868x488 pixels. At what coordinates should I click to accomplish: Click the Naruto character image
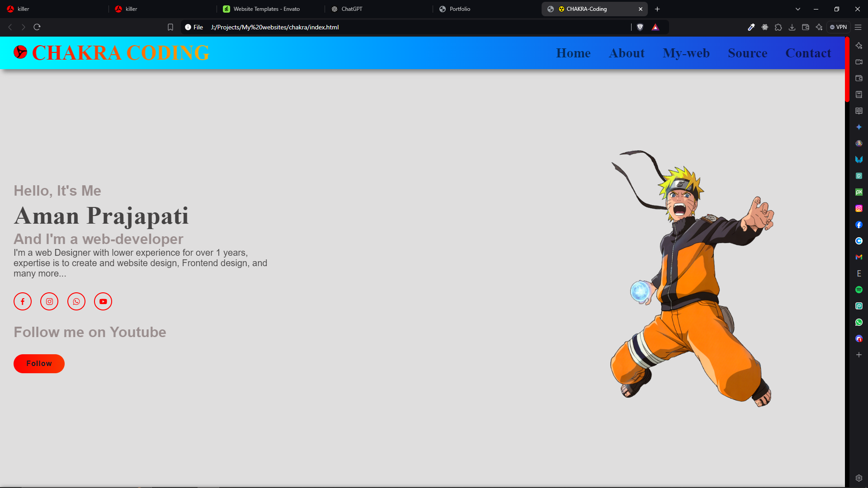tap(692, 278)
